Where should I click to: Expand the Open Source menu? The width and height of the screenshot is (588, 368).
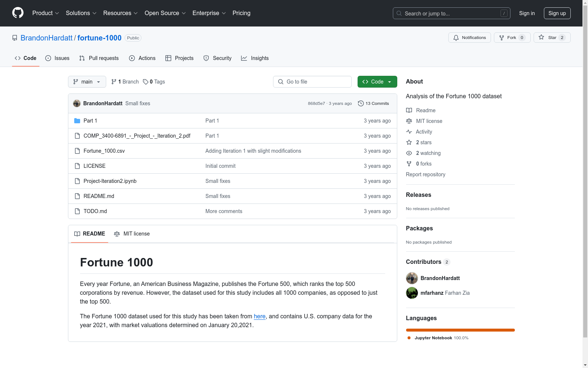pyautogui.click(x=165, y=13)
